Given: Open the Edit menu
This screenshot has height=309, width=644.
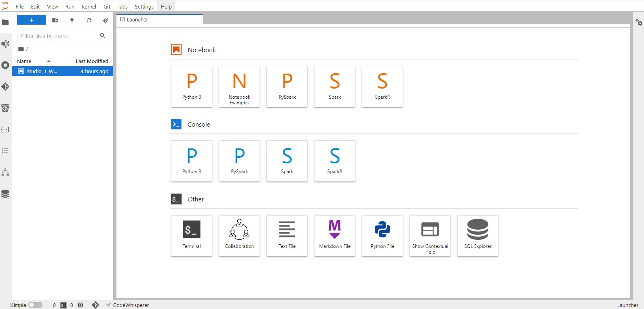Looking at the screenshot, I should 35,6.
